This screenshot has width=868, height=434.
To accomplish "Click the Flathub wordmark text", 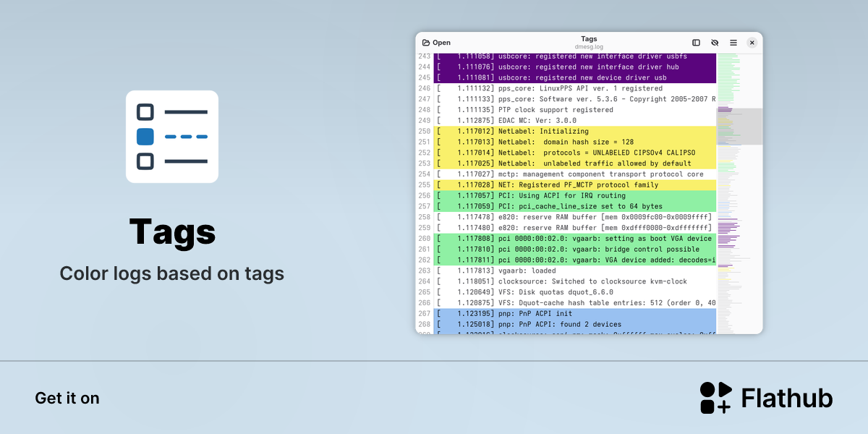I will 787,398.
